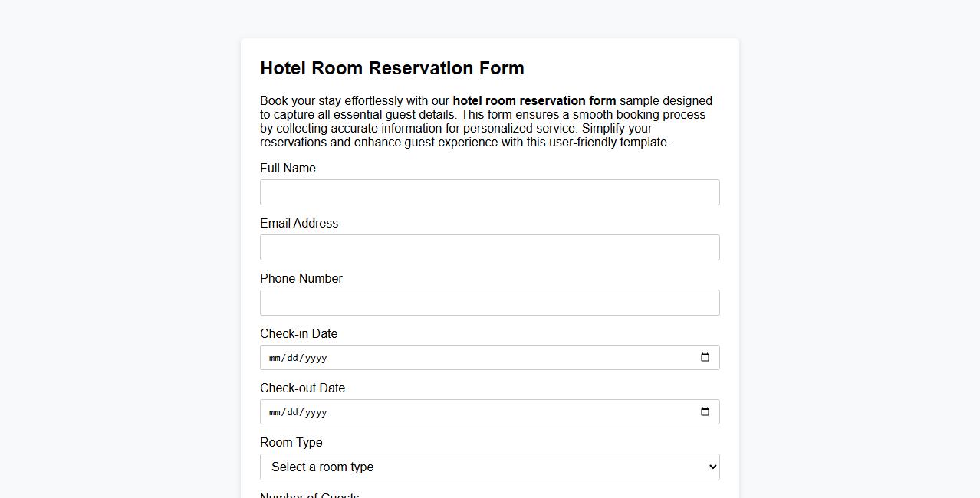Click the check-out date field
Viewport: 980px width, 498px height.
tap(460, 411)
